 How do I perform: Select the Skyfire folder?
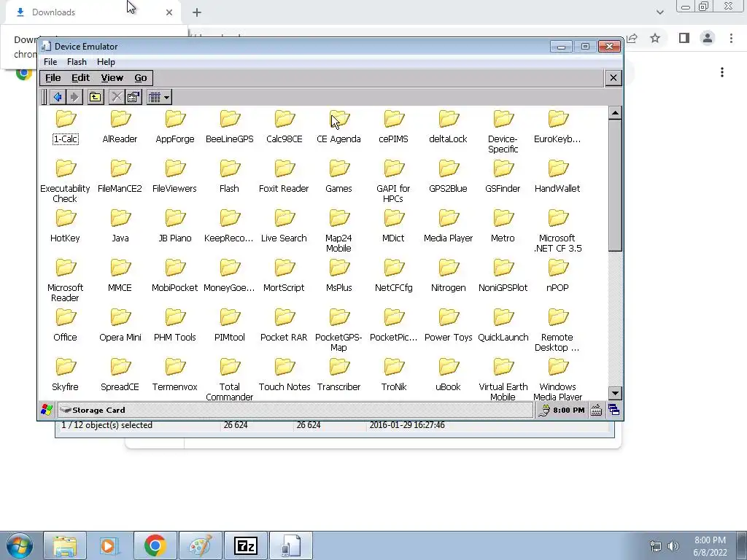pyautogui.click(x=65, y=374)
